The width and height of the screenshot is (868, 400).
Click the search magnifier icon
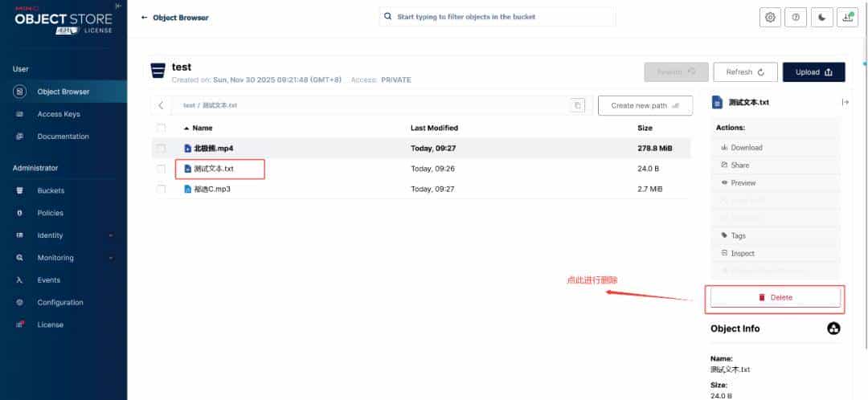click(x=388, y=17)
